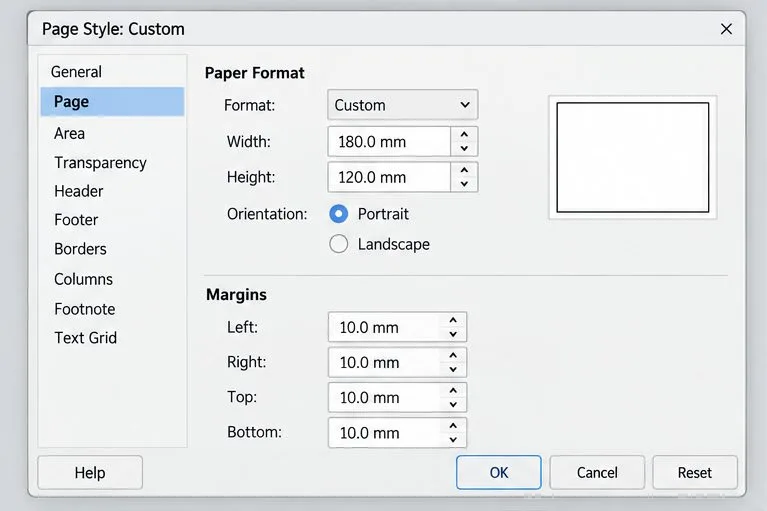Decrease the Right margin value
The image size is (767, 511).
tap(453, 369)
